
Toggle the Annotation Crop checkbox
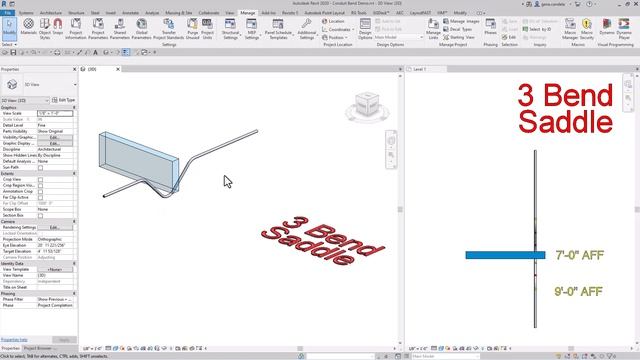40,191
